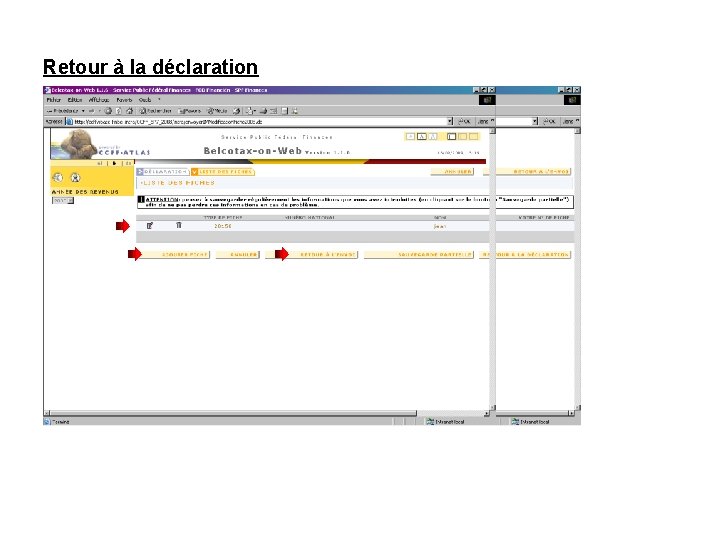Switch to the Liste des fiches tab
The width and height of the screenshot is (720, 540).
point(223,172)
